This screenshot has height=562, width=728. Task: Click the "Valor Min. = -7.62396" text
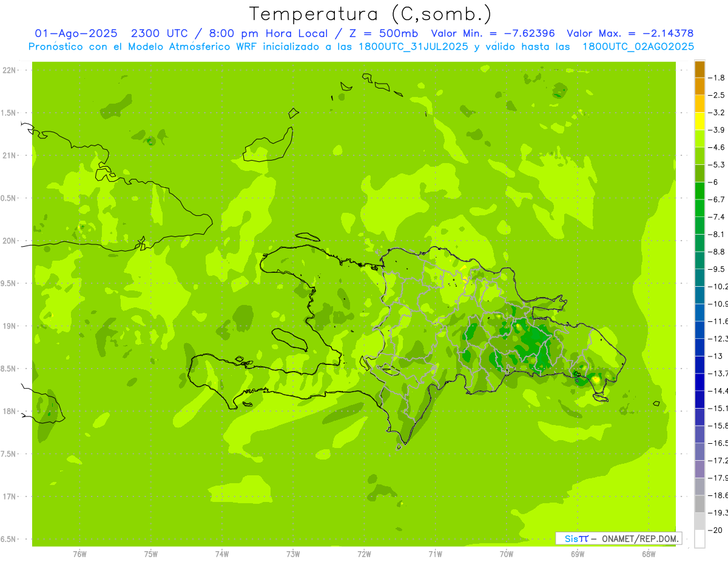tap(494, 33)
